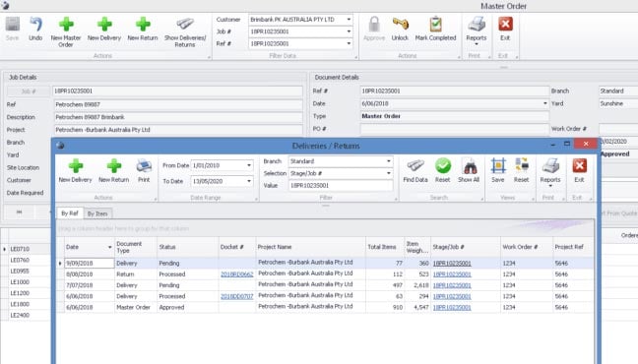Open Stage/Job link in 8/08/2018 Return row
Viewport: 638px width, 364px height.
(452, 274)
